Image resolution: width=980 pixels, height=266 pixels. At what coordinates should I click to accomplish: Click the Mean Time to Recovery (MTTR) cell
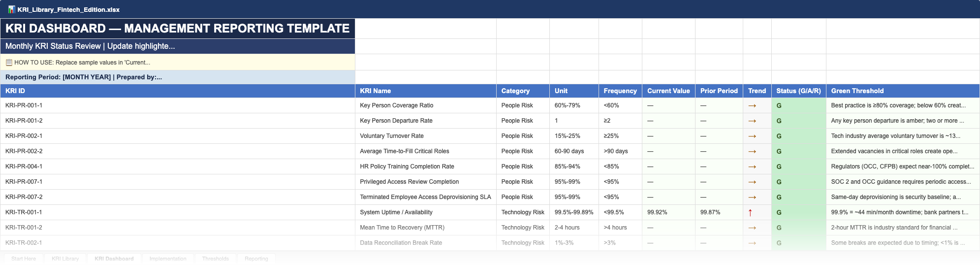click(x=426, y=228)
